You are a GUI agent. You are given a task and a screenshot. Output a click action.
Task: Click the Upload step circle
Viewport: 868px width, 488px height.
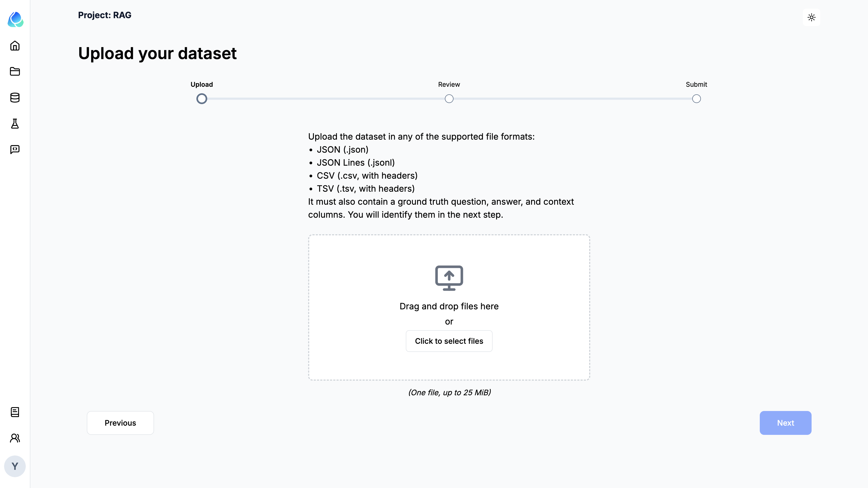tap(202, 99)
